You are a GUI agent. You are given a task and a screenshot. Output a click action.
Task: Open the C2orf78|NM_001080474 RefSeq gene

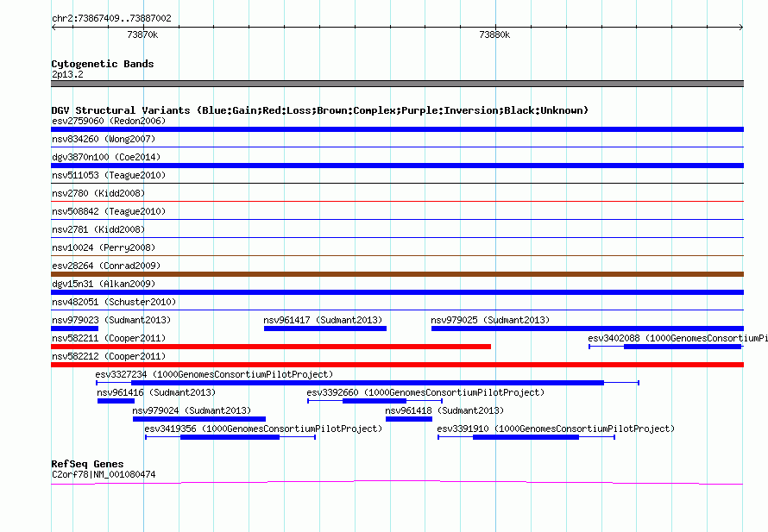click(x=397, y=483)
